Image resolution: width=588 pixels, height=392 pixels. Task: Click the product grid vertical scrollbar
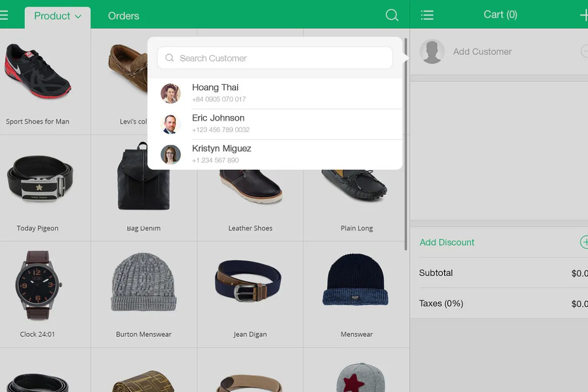click(x=406, y=144)
